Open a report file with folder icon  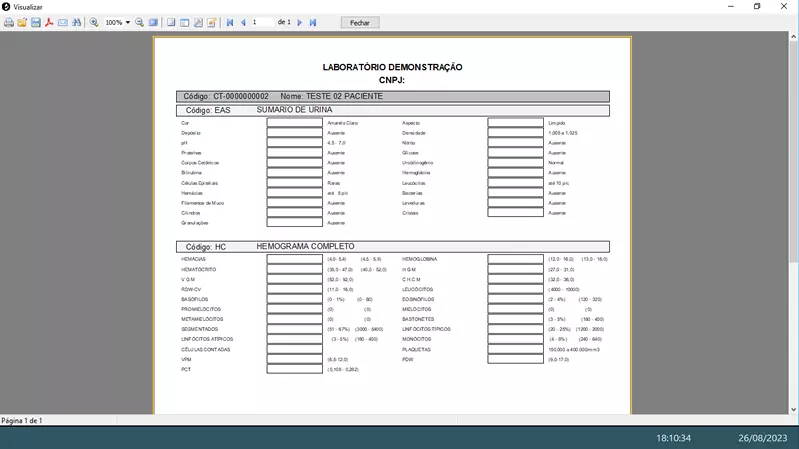pyautogui.click(x=22, y=22)
